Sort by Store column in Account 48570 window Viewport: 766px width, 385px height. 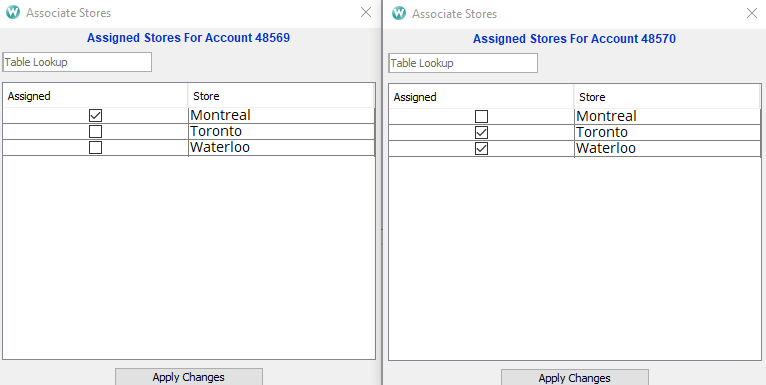[x=667, y=97]
